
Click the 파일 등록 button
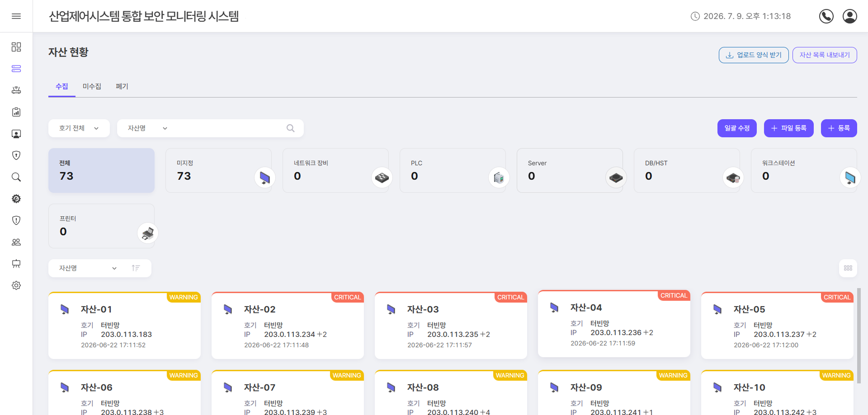(789, 128)
